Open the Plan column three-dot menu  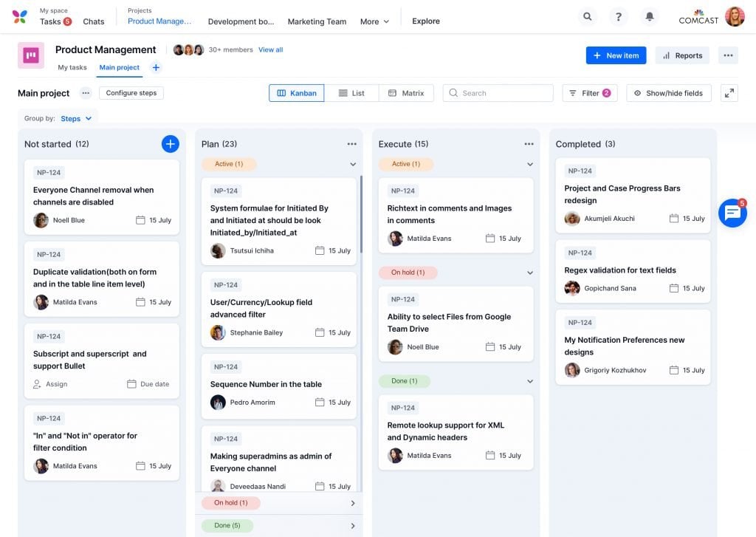[x=352, y=144]
